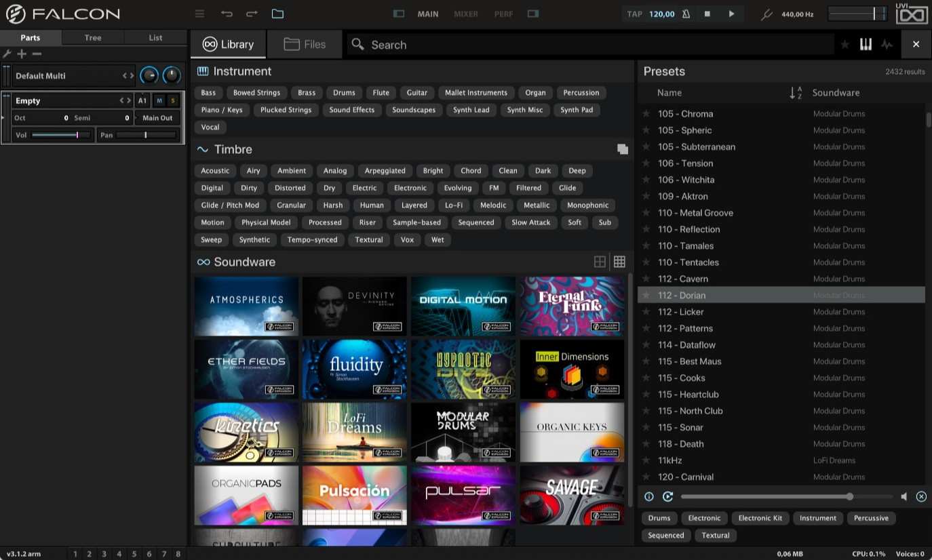Toggle the Name column A-Z sort order
Image resolution: width=932 pixels, height=560 pixels.
click(x=796, y=93)
